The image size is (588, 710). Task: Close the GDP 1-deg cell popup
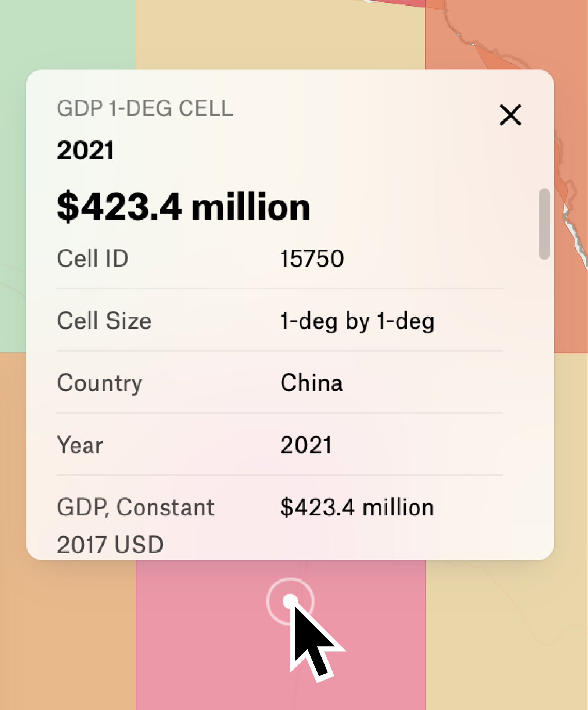[510, 115]
